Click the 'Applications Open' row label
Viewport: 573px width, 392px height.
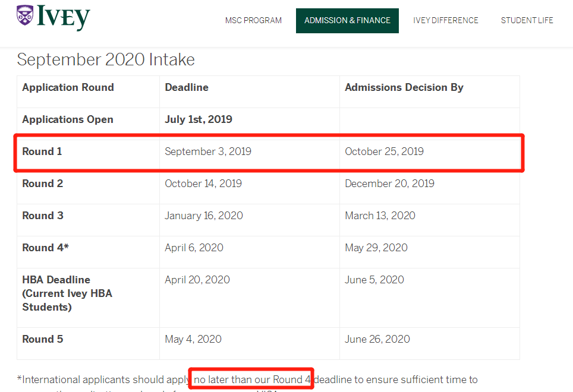68,119
